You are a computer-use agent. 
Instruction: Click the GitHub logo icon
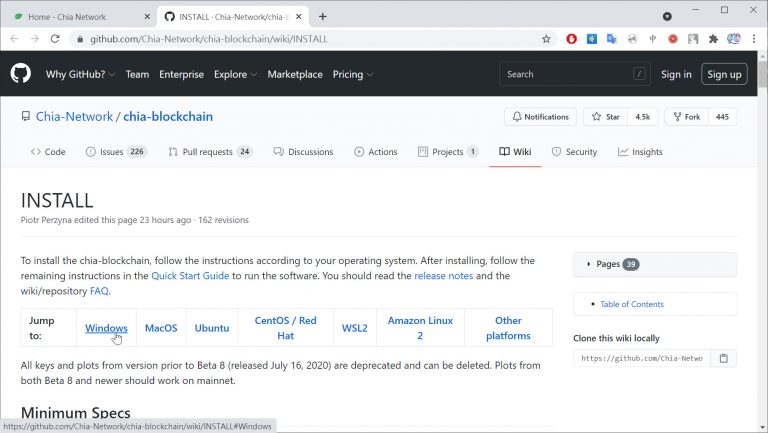tap(21, 74)
